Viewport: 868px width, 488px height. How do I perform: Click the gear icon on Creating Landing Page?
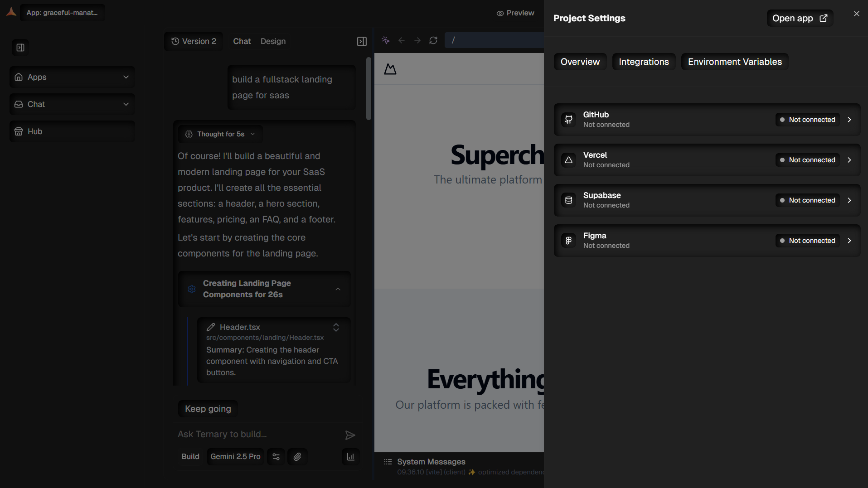(192, 289)
